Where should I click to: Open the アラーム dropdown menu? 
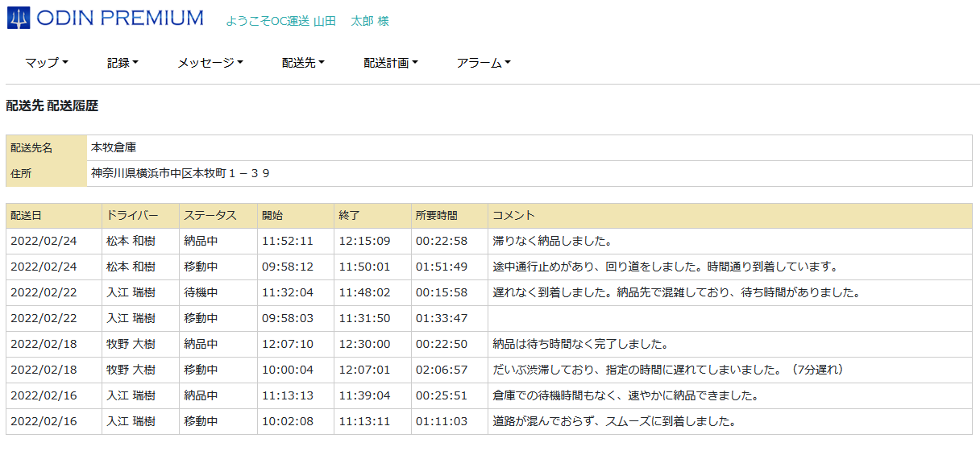pos(484,63)
